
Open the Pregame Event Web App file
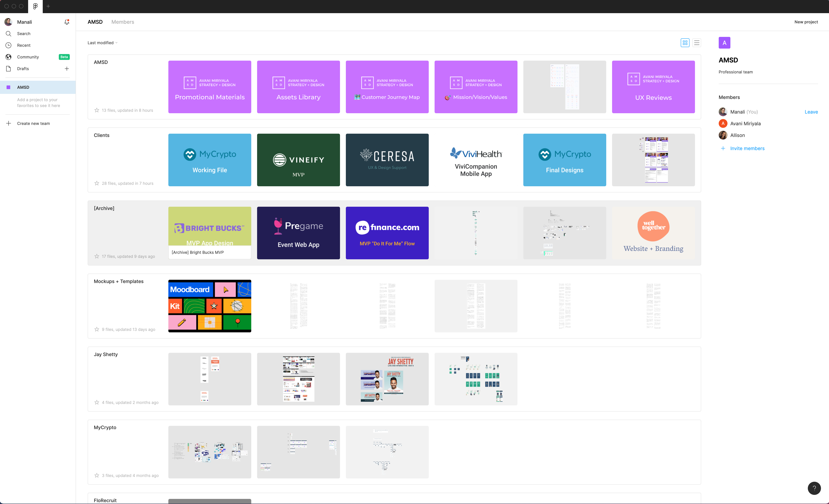[x=298, y=233]
